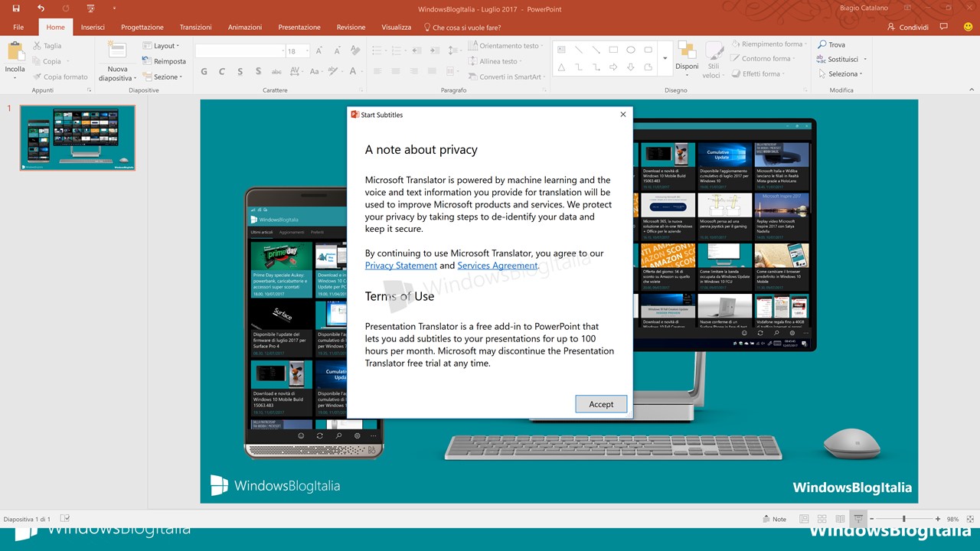Expand the Sezione dropdown
The image size is (980, 551).
pyautogui.click(x=162, y=77)
